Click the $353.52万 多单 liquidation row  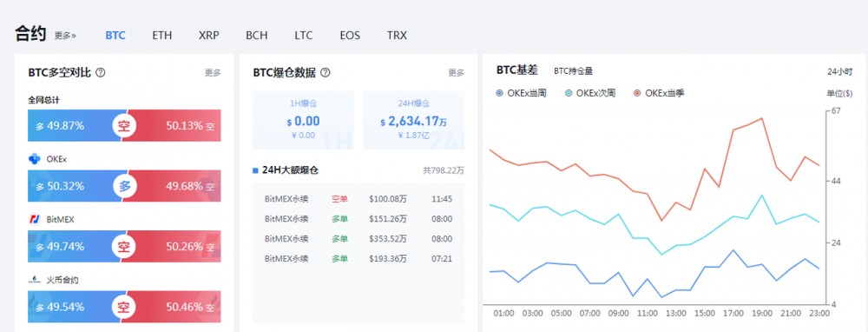358,239
